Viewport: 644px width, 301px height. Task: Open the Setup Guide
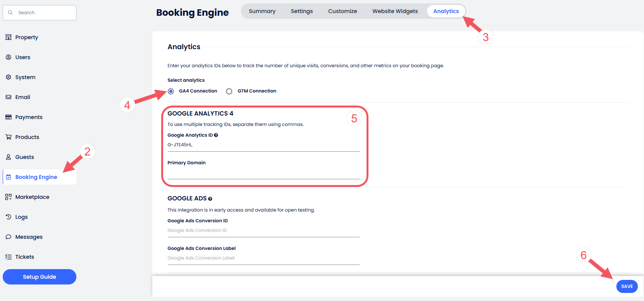click(40, 277)
